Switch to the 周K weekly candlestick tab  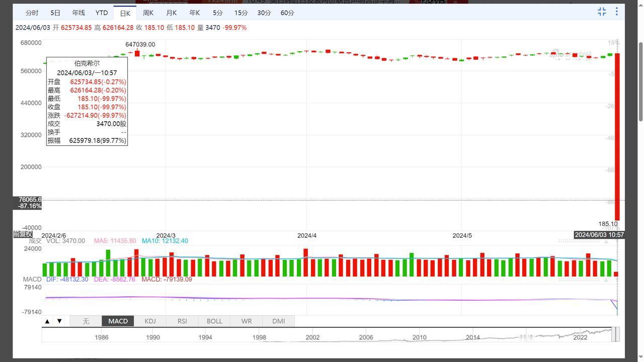148,13
